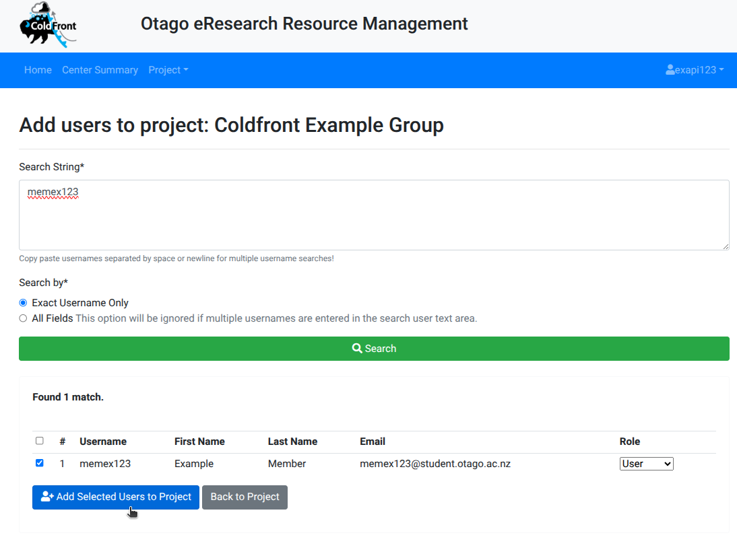Screen dimensions: 737x560
Task: Click the resize grip of Search String textarea
Action: coord(725,246)
